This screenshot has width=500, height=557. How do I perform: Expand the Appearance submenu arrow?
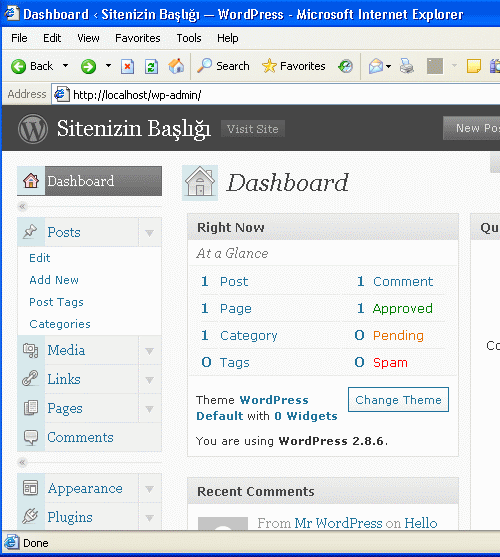[x=150, y=489]
